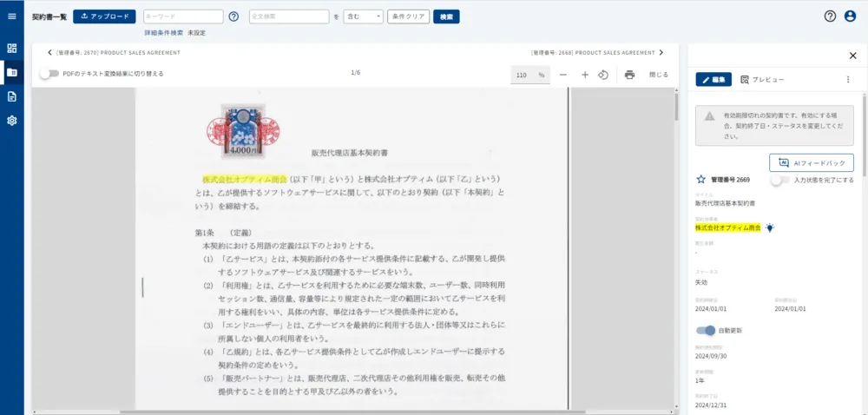Viewport: 868px width, 415px height.
Task: Open settings gear in left sidebar
Action: tap(11, 120)
